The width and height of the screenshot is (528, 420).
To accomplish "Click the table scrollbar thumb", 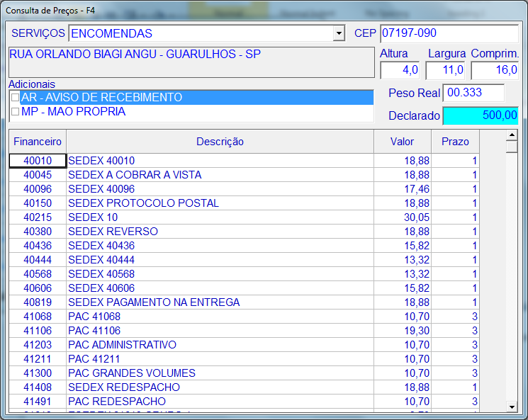I will (x=512, y=147).
